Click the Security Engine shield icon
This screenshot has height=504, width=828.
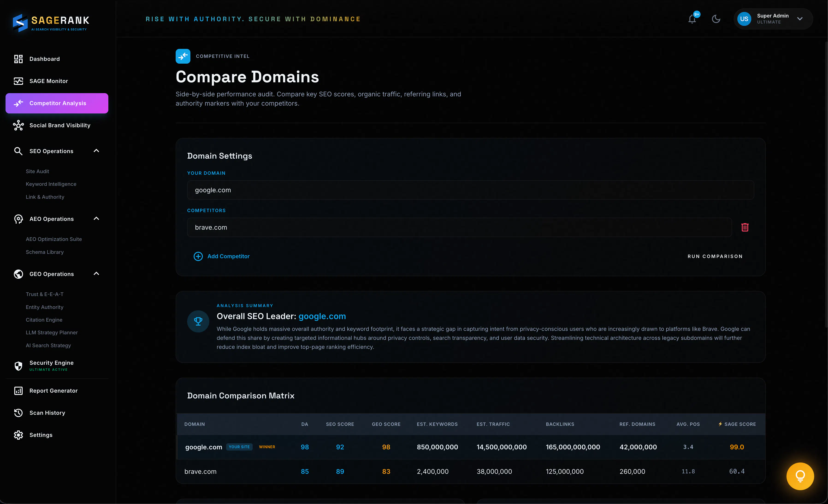coord(18,366)
